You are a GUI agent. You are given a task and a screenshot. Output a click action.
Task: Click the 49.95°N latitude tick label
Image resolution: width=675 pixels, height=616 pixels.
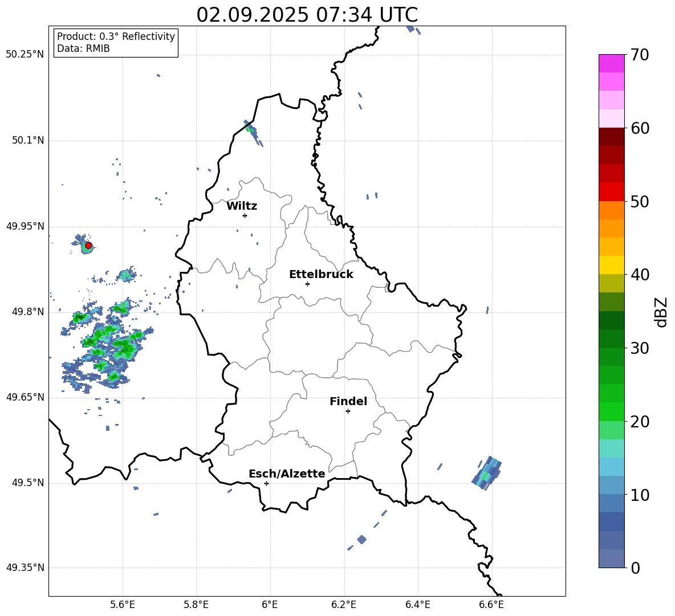point(25,226)
